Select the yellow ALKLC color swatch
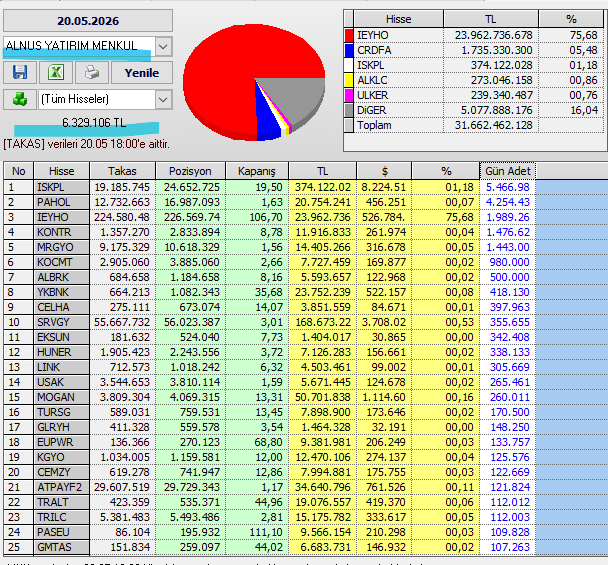The height and width of the screenshot is (565, 608). tap(349, 80)
